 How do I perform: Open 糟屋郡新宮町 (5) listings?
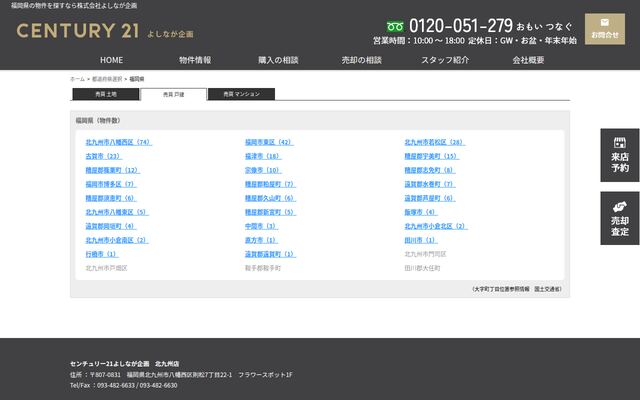tap(270, 212)
